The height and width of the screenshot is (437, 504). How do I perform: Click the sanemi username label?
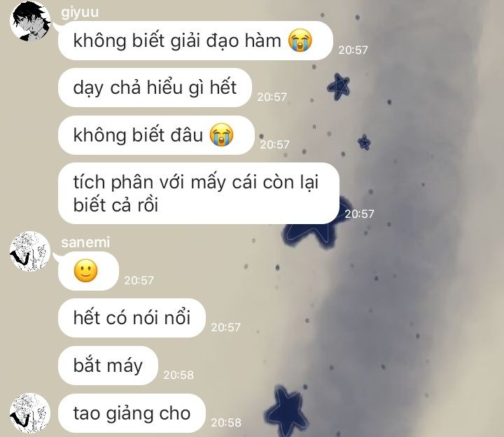coord(85,242)
